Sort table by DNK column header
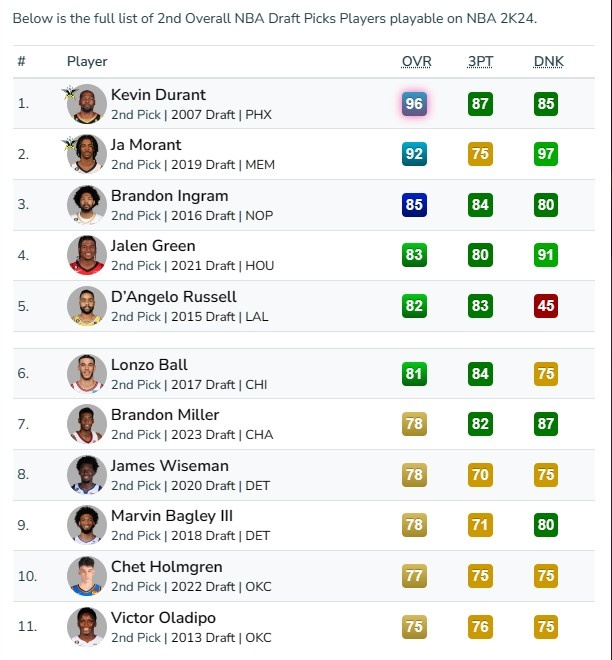 tap(548, 61)
